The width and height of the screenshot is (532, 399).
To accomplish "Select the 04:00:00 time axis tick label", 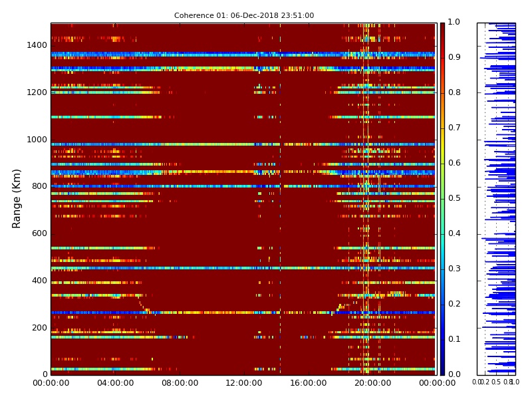I will click(x=115, y=383).
